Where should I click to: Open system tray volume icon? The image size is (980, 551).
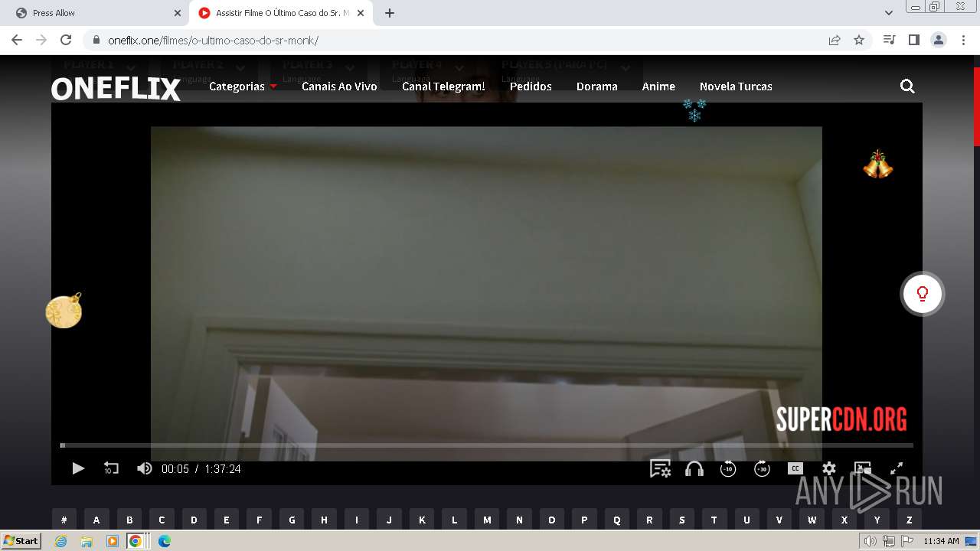pyautogui.click(x=871, y=541)
